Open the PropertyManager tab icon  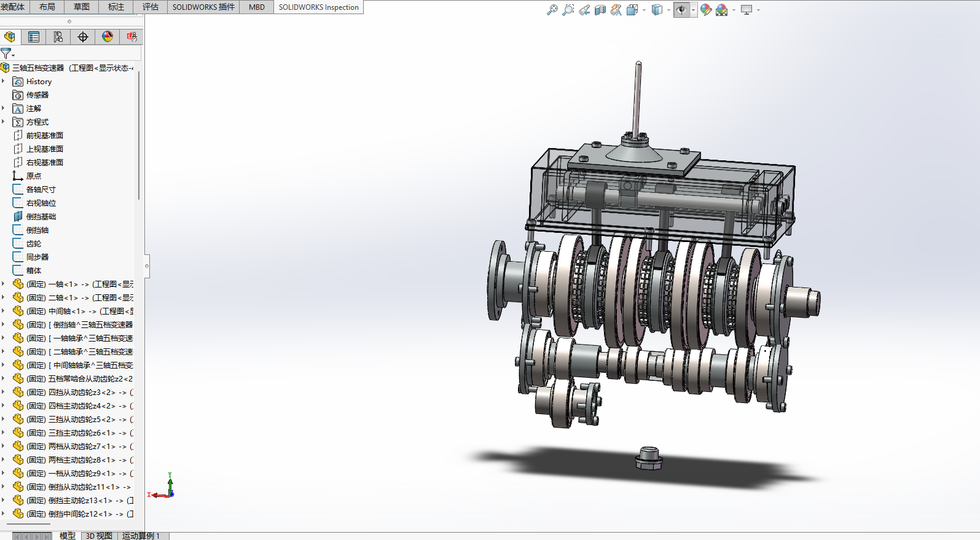point(34,37)
